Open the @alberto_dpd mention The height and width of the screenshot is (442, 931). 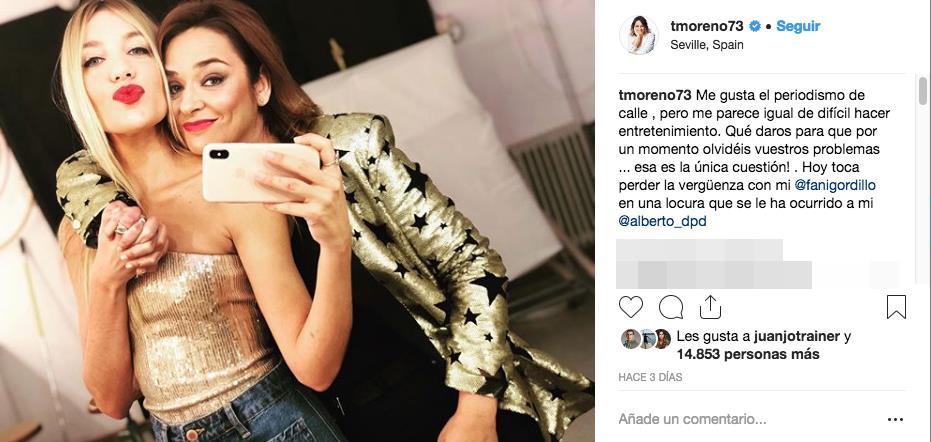coord(663,221)
